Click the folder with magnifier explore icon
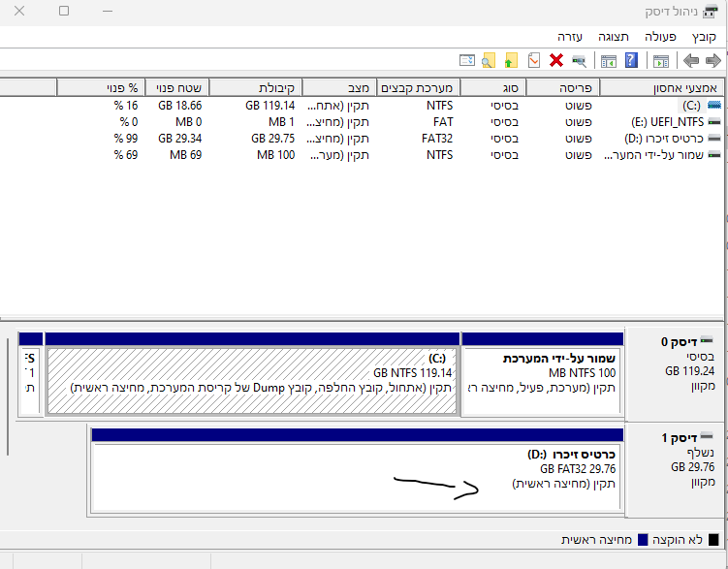The image size is (728, 569). pyautogui.click(x=489, y=61)
